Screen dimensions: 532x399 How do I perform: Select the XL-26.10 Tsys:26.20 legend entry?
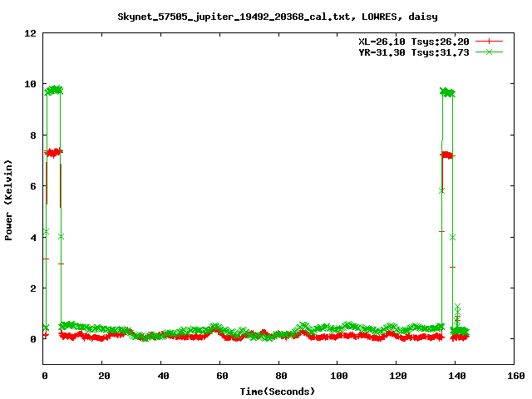[414, 42]
